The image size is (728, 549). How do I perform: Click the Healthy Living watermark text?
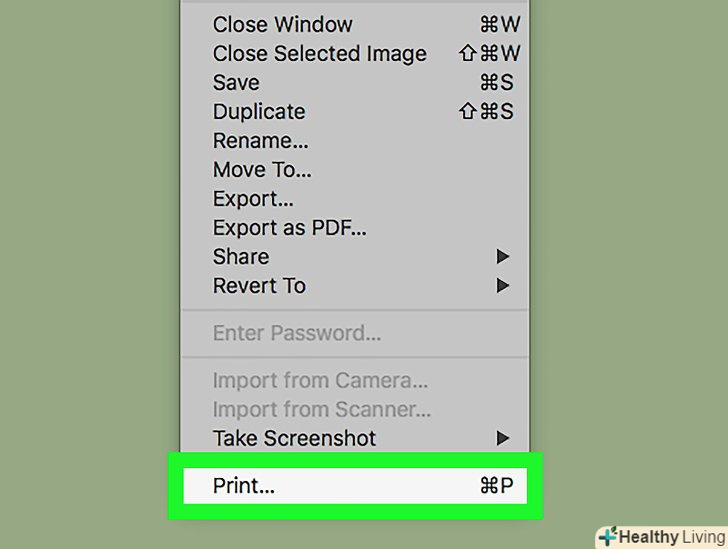[x=670, y=537]
